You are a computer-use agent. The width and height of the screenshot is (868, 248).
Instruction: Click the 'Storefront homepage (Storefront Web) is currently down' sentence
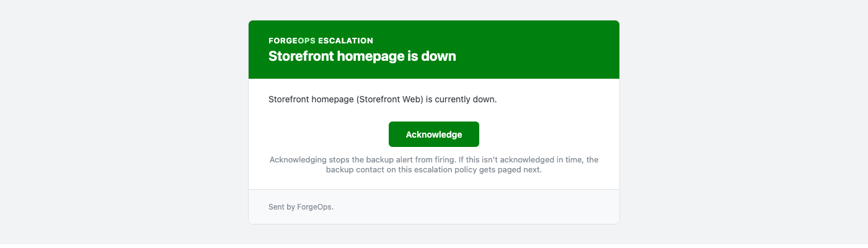coord(383,99)
